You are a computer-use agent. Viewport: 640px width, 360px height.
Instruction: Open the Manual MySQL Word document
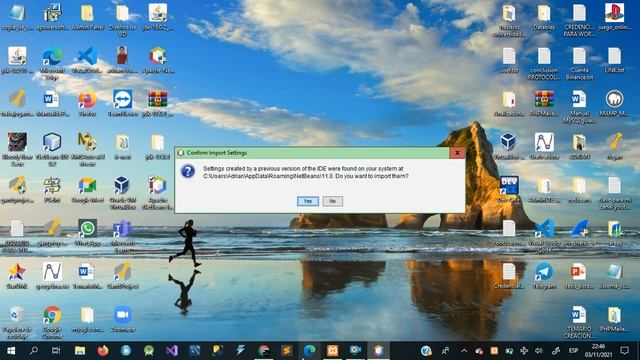pos(579,107)
